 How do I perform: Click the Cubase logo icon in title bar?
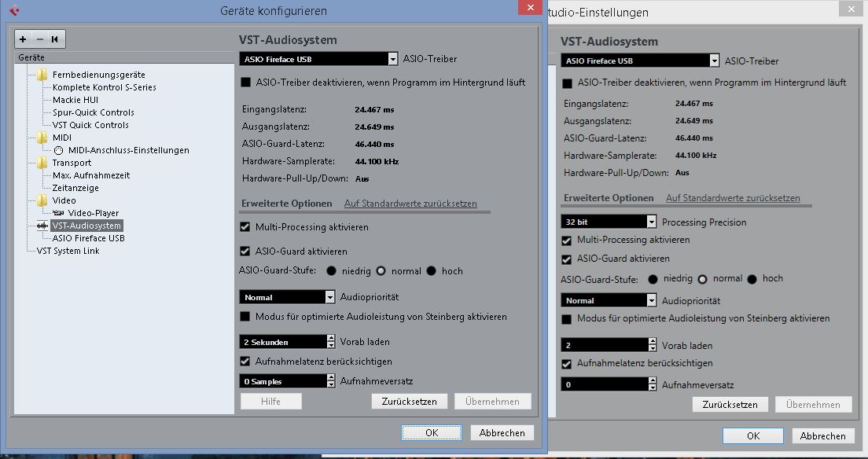[14, 10]
